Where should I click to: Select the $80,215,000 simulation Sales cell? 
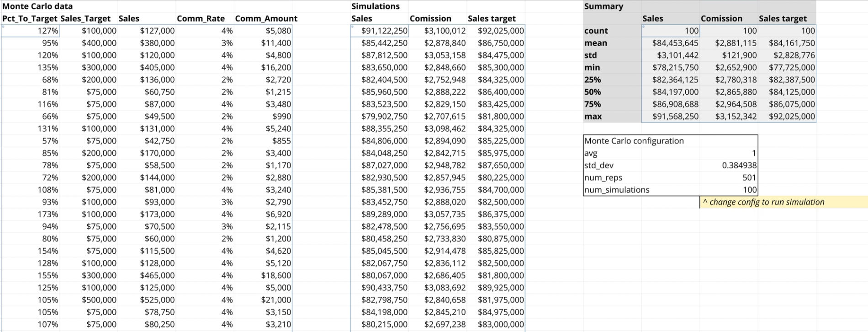(380, 324)
